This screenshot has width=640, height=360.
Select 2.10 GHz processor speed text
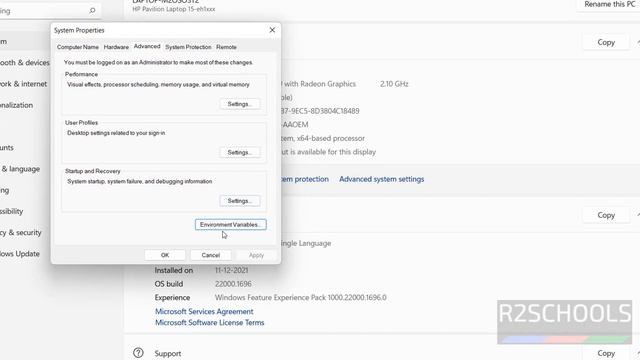[x=394, y=84]
